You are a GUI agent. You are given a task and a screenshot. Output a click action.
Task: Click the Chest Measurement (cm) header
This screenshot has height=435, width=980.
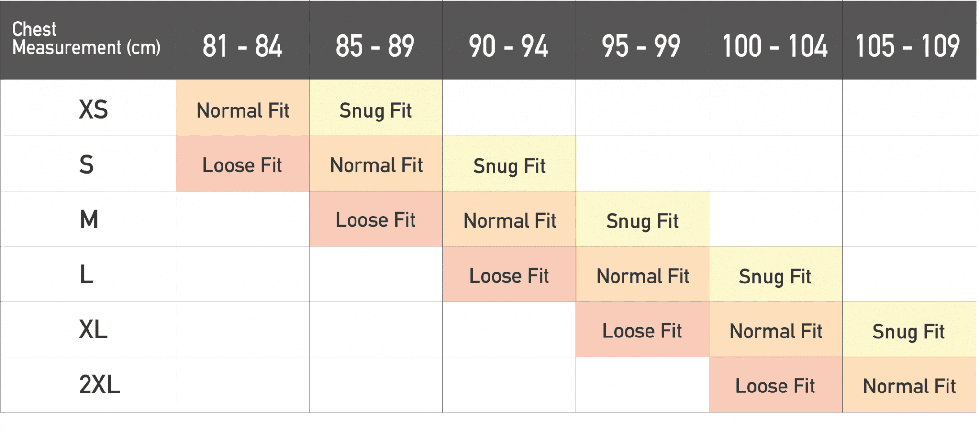[87, 39]
